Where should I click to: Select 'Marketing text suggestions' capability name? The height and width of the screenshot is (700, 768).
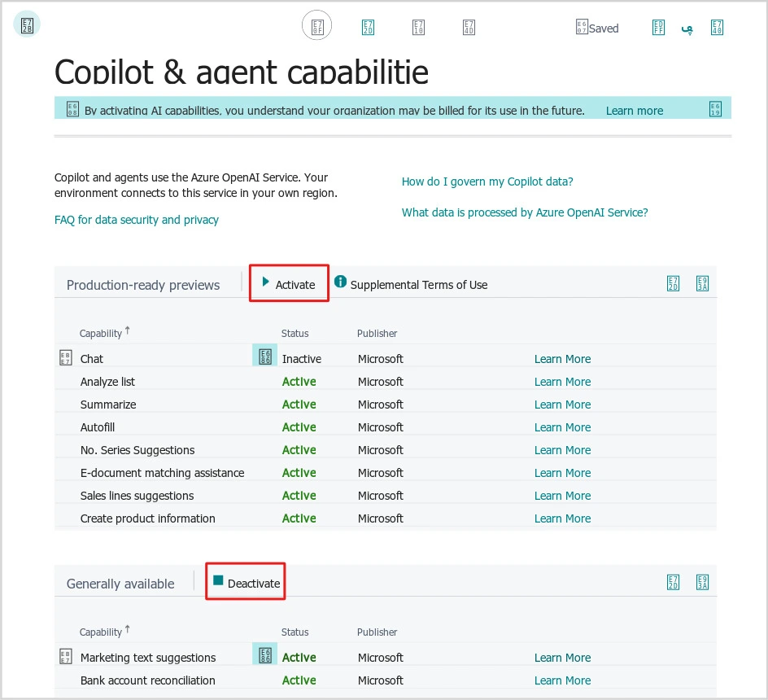pos(148,658)
